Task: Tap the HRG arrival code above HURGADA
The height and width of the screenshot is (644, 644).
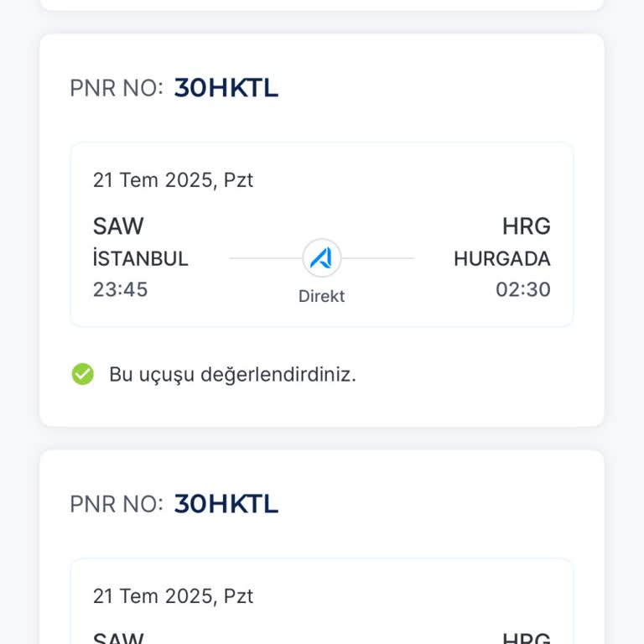Action: 526,226
